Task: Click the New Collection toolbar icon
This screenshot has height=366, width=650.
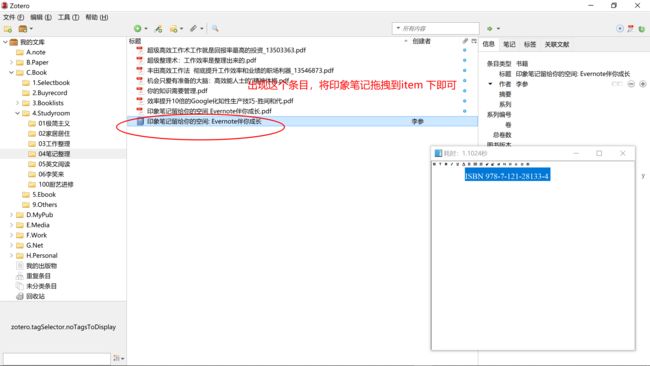Action: tap(7, 29)
